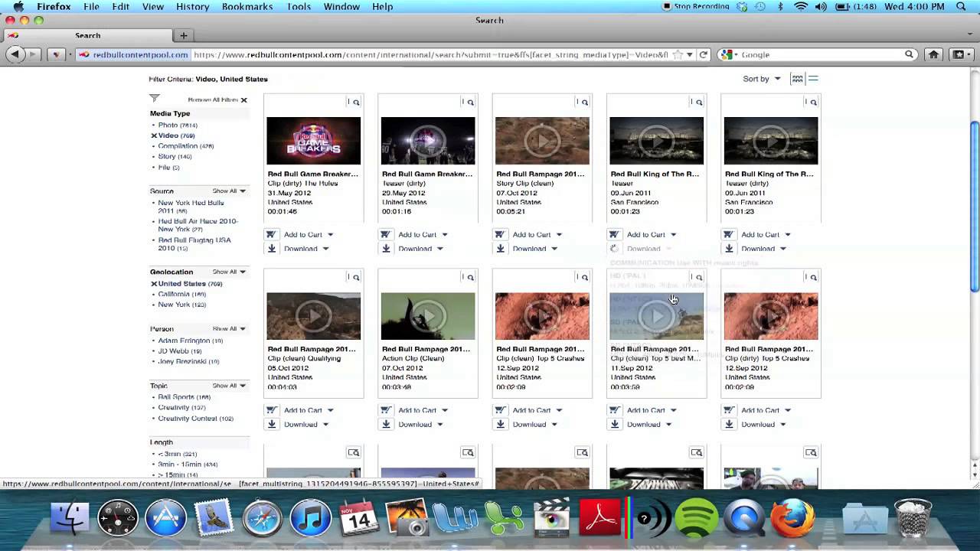Expand Show All for the Topic section

coord(229,386)
